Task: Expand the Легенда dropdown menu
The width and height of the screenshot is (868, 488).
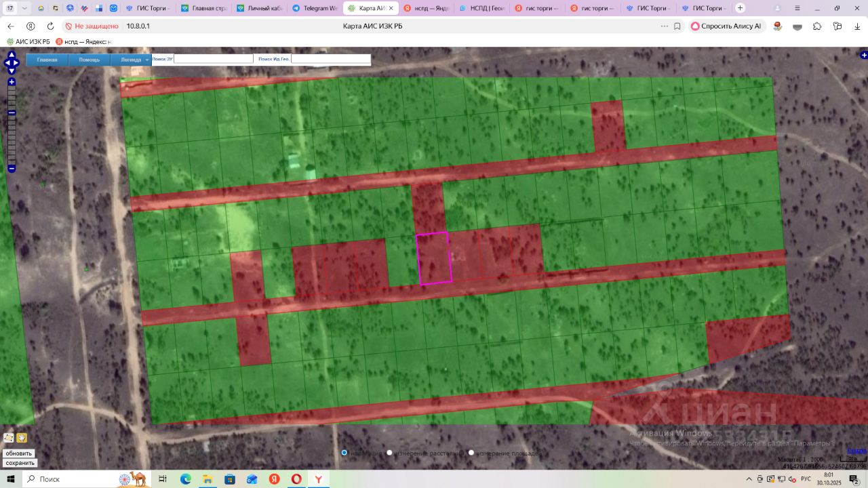Action: (147, 60)
